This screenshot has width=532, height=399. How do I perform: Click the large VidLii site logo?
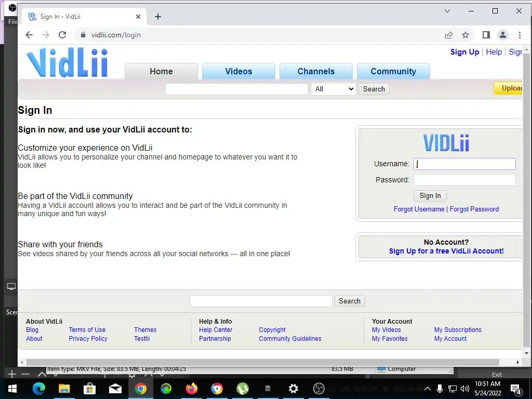[67, 63]
